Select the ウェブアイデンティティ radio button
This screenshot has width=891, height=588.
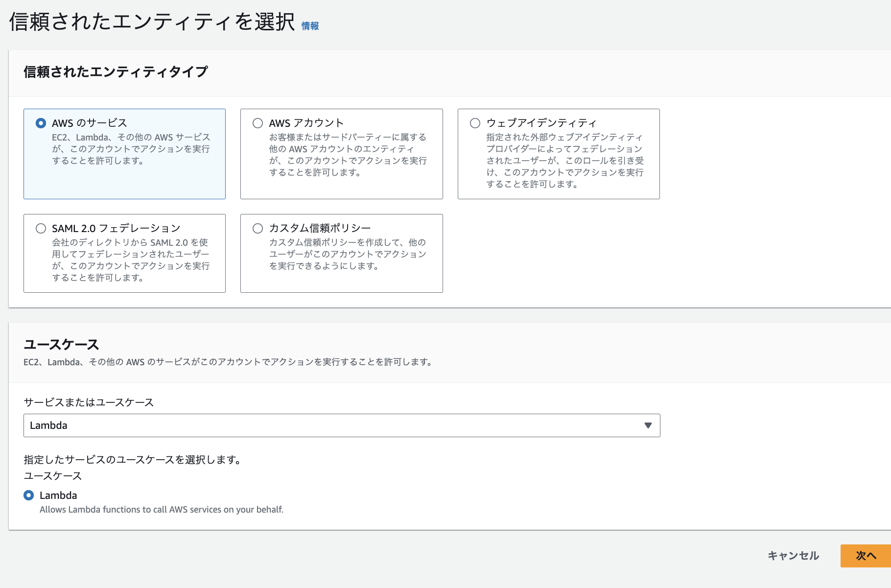475,123
